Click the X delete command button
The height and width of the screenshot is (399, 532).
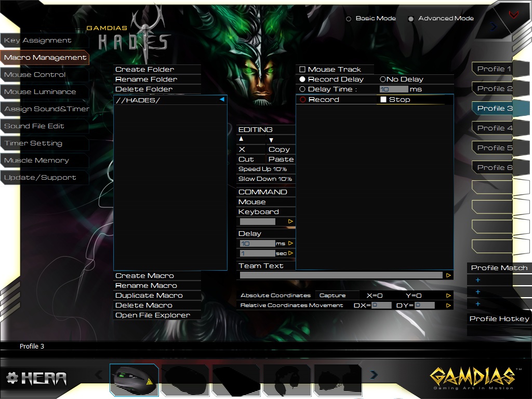point(242,149)
